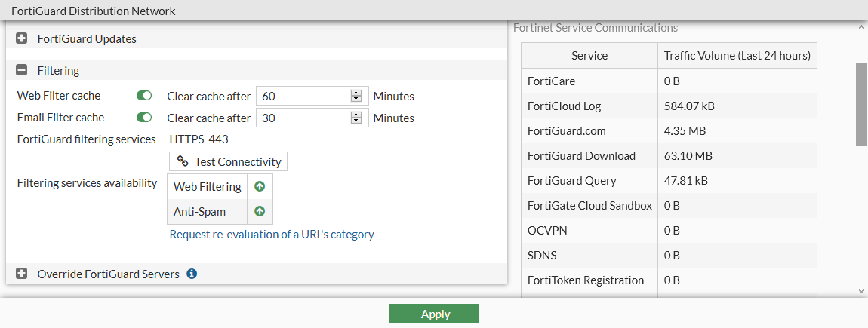Click the Anti-Spam availability status icon
The width and height of the screenshot is (868, 328).
[x=260, y=212]
